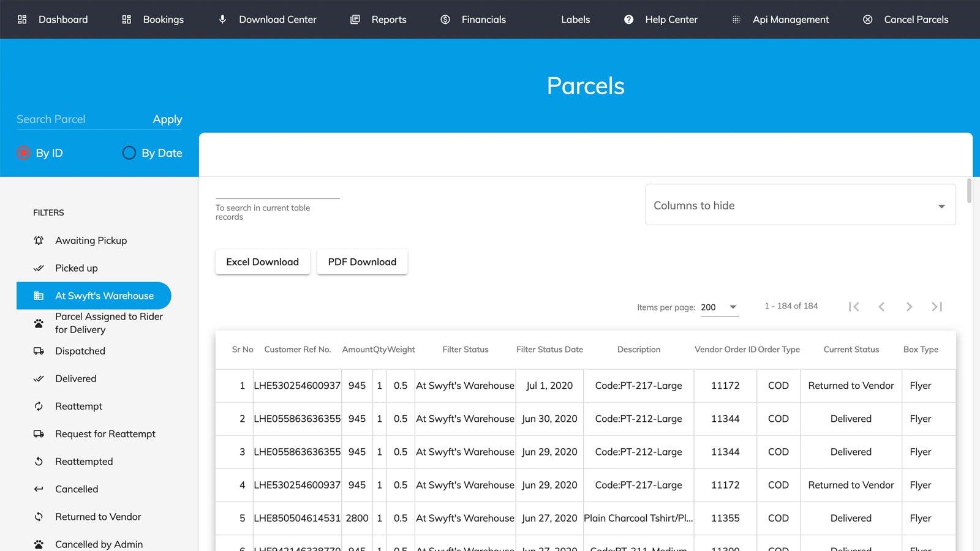Click row 1 reference LHE530254600937
980x551 pixels.
tap(297, 386)
